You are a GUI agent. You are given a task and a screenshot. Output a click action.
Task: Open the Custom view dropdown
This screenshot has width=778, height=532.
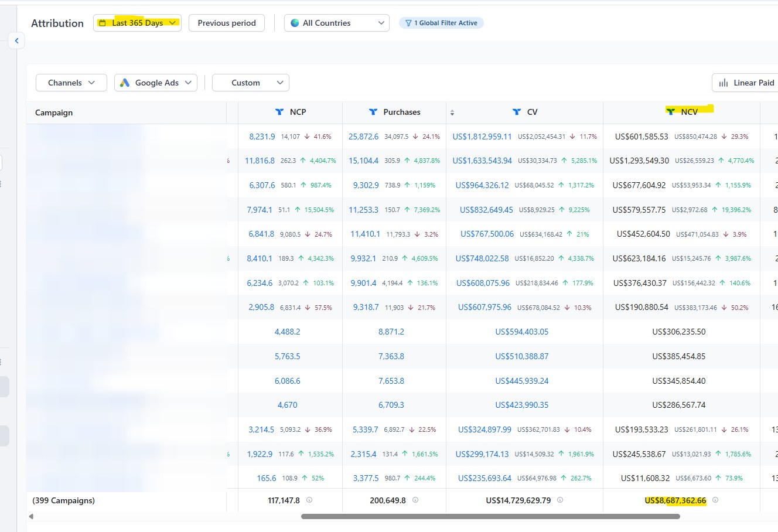point(251,83)
